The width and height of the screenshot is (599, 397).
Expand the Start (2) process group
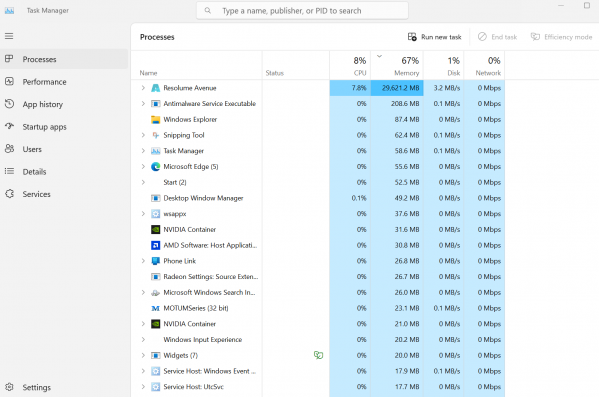click(143, 182)
